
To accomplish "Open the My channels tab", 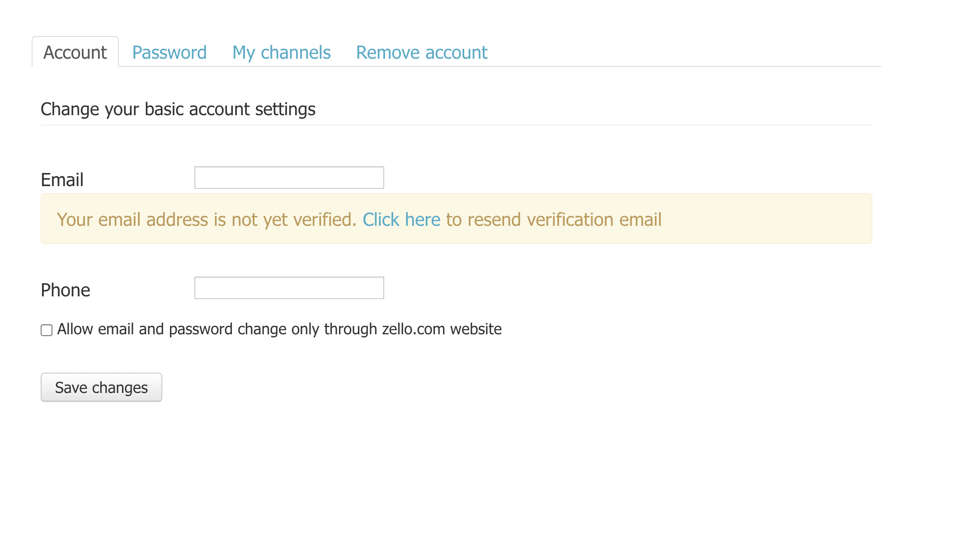I will pos(281,52).
